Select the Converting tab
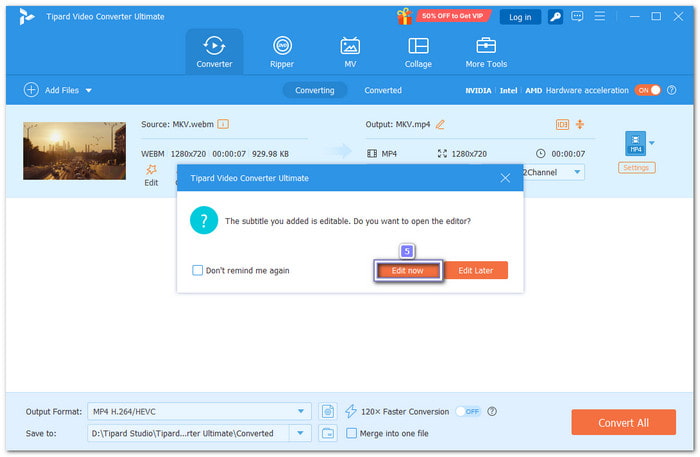The width and height of the screenshot is (700, 457). click(x=315, y=90)
